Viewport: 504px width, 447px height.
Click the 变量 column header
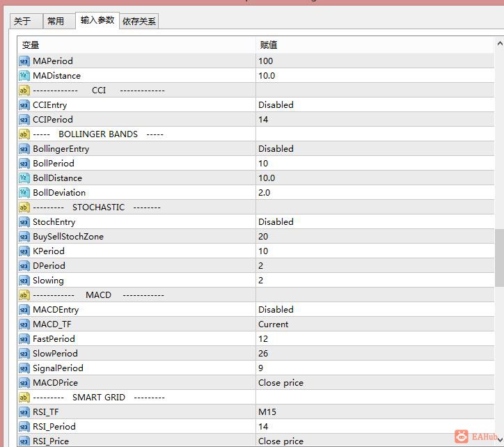(x=136, y=45)
